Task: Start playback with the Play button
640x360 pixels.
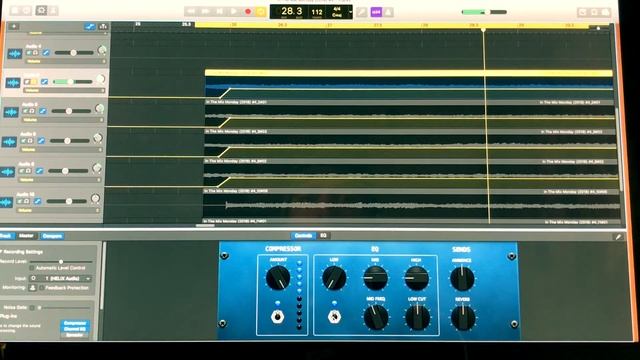Action: 233,11
